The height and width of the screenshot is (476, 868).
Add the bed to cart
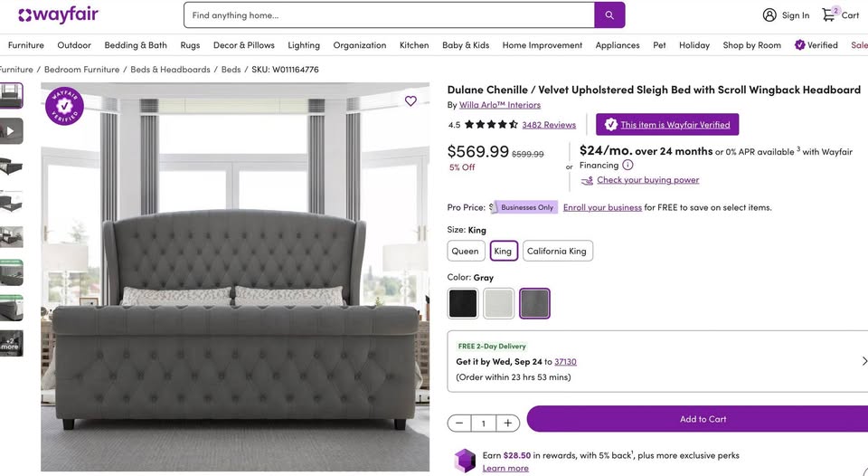[x=702, y=419]
